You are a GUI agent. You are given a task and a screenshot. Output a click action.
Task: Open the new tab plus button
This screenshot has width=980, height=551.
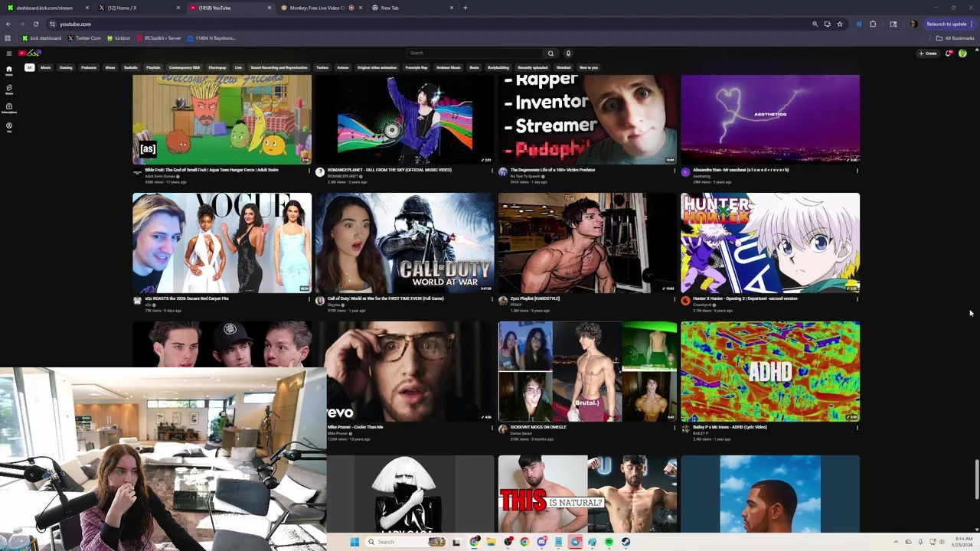[x=465, y=8]
